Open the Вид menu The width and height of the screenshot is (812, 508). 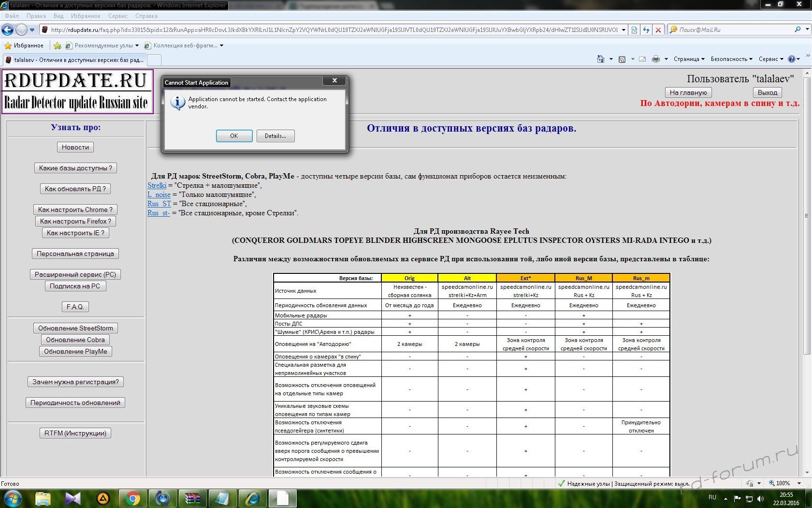click(58, 16)
